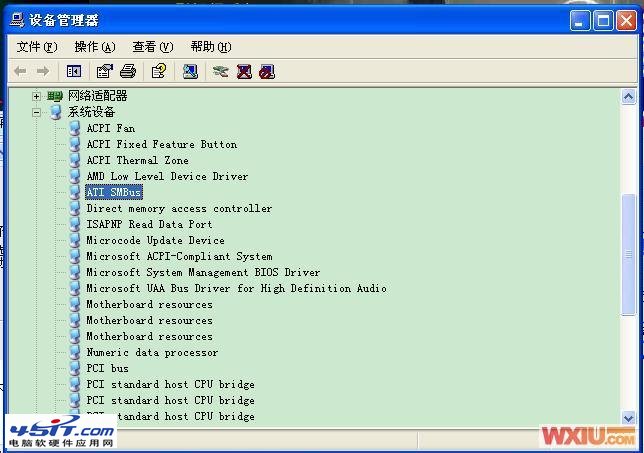
Task: Expand the 网络适配器 node
Action: tap(36, 97)
